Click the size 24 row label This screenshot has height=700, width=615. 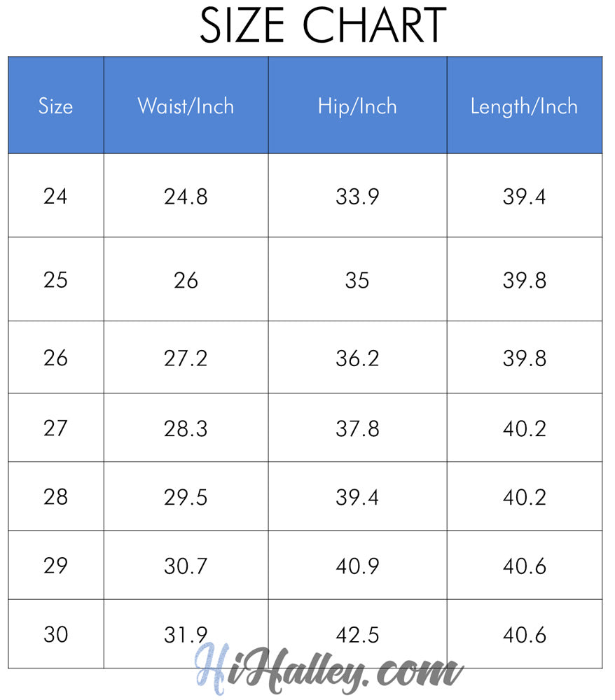pyautogui.click(x=55, y=197)
